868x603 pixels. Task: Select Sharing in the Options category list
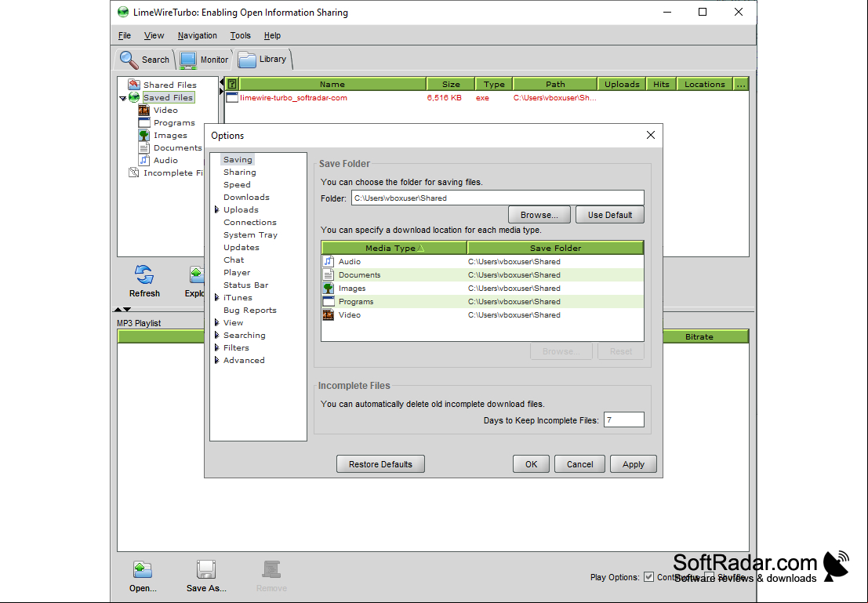[x=240, y=173]
